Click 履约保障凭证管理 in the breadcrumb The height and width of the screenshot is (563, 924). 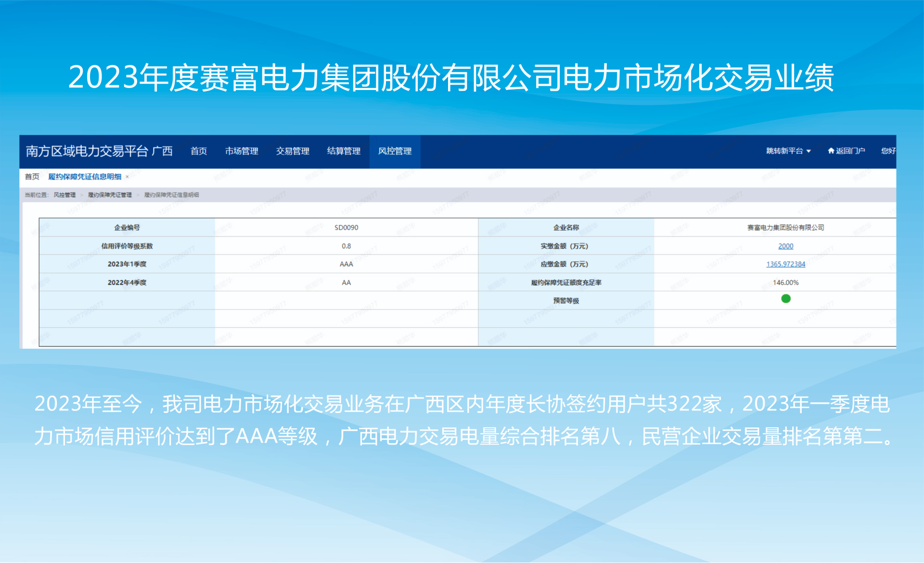click(x=110, y=195)
